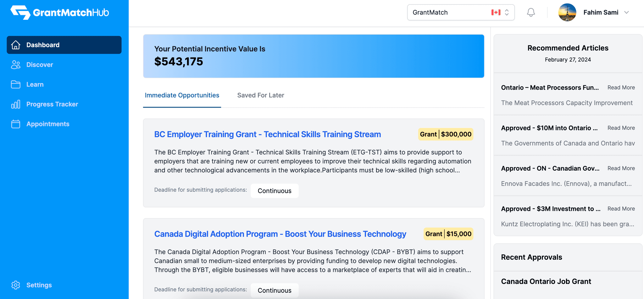Click the notification bell

tap(531, 12)
